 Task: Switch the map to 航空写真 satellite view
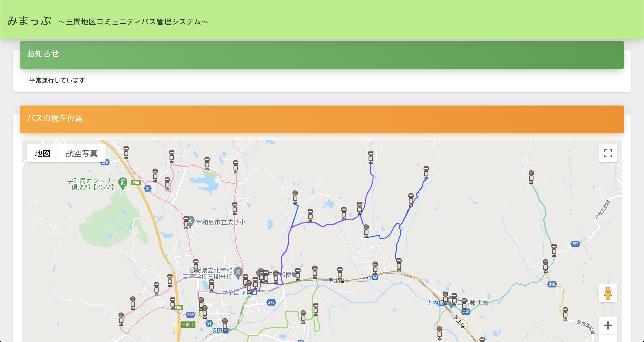coord(81,153)
